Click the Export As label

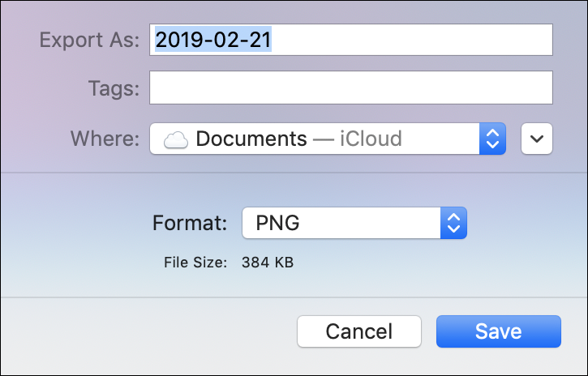pos(89,40)
